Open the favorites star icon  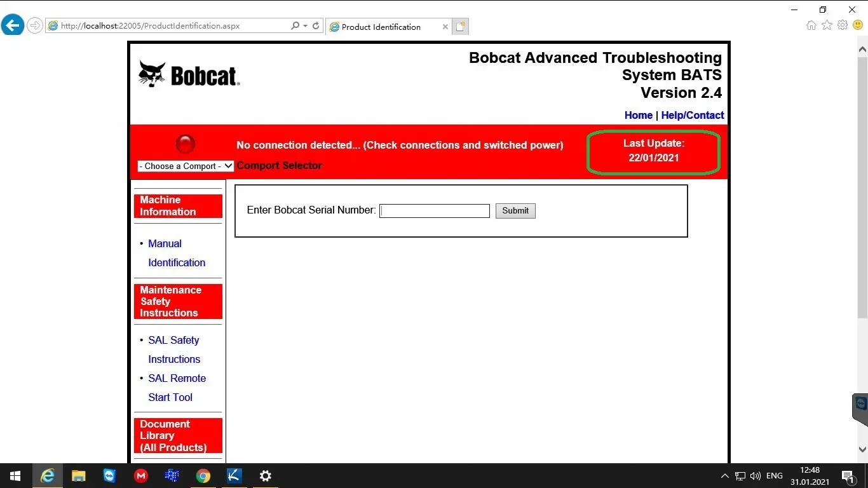click(x=827, y=25)
